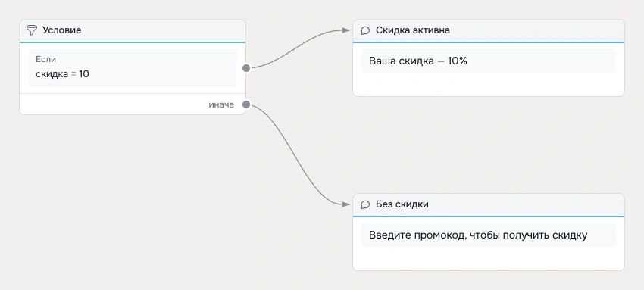Click the иначе label
The width and height of the screenshot is (644, 290).
point(221,104)
